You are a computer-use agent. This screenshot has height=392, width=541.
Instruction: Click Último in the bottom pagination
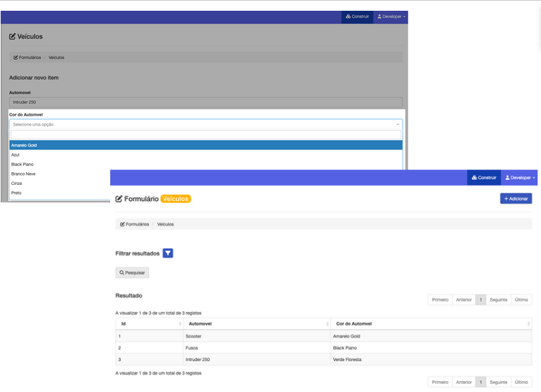point(522,382)
